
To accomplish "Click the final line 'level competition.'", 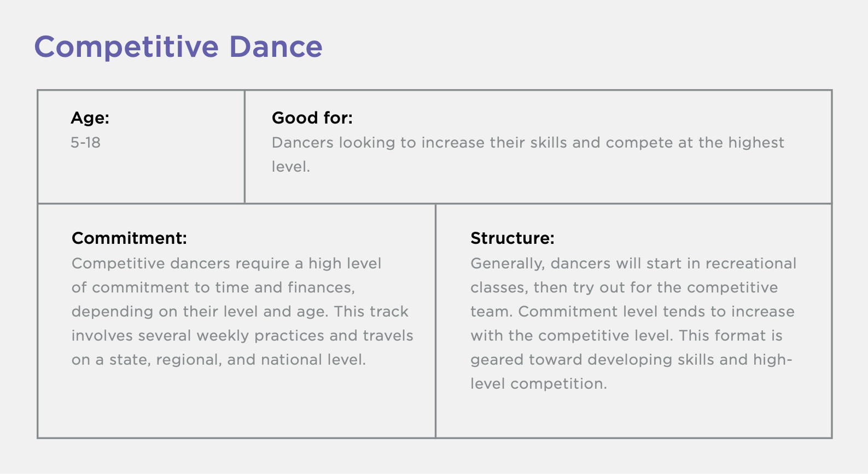I will point(538,384).
